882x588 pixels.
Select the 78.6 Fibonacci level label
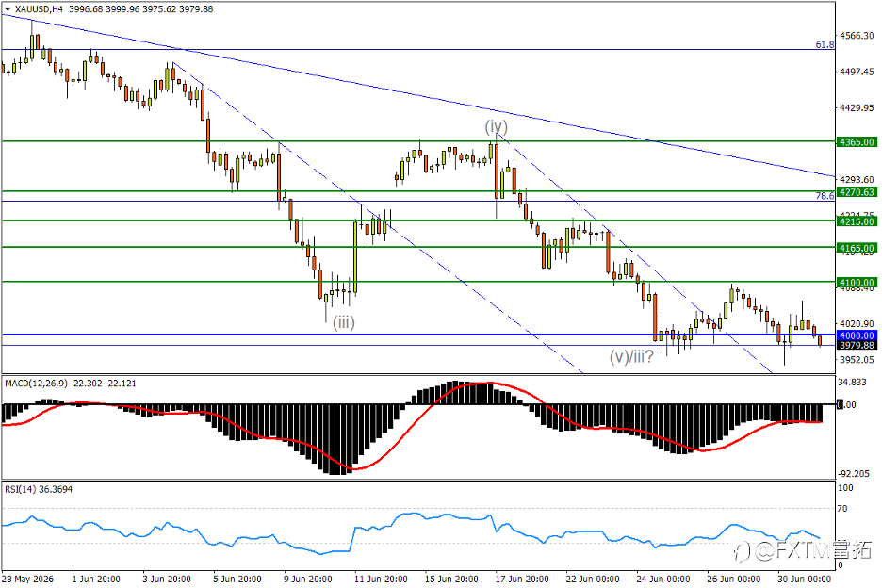pos(825,196)
